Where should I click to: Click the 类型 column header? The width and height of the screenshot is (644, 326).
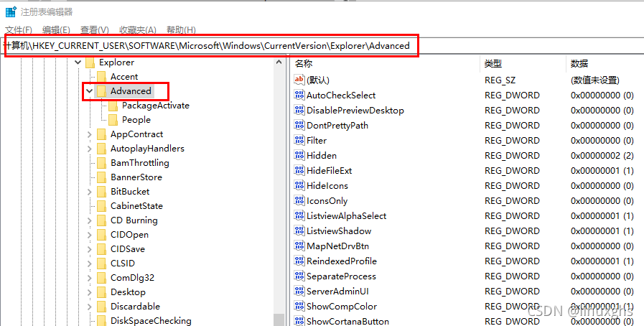523,64
